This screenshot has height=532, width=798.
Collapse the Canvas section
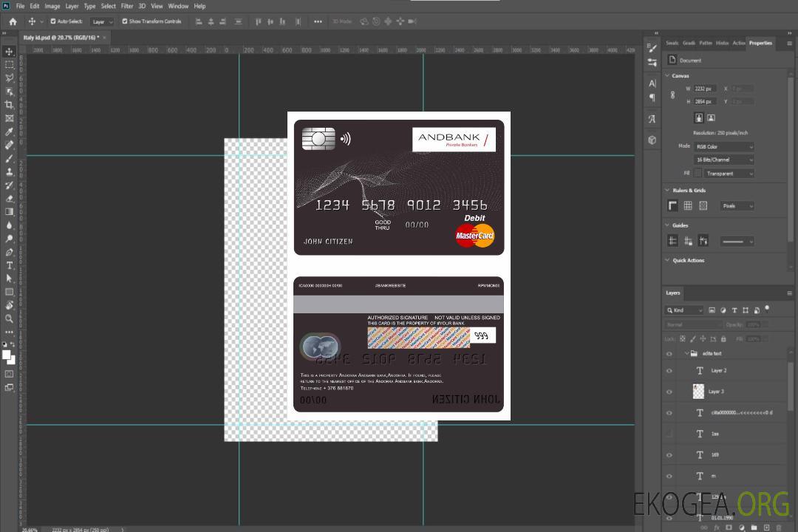(668, 75)
